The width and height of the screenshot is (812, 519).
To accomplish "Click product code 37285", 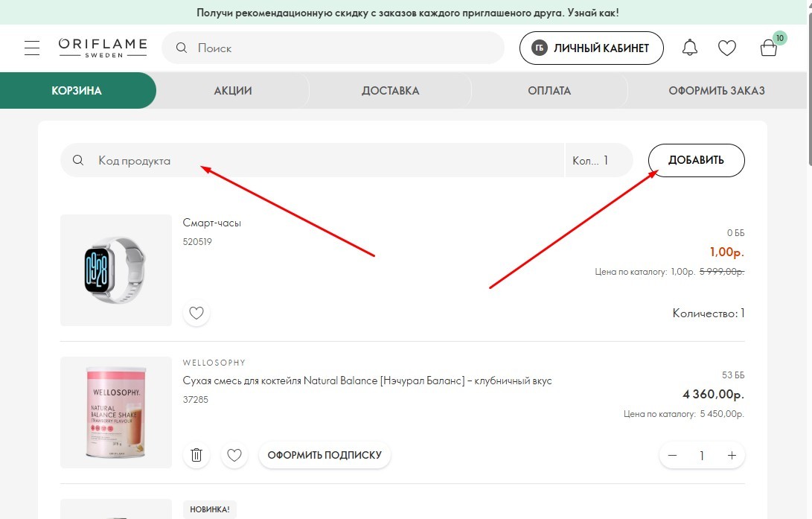I will tap(195, 399).
